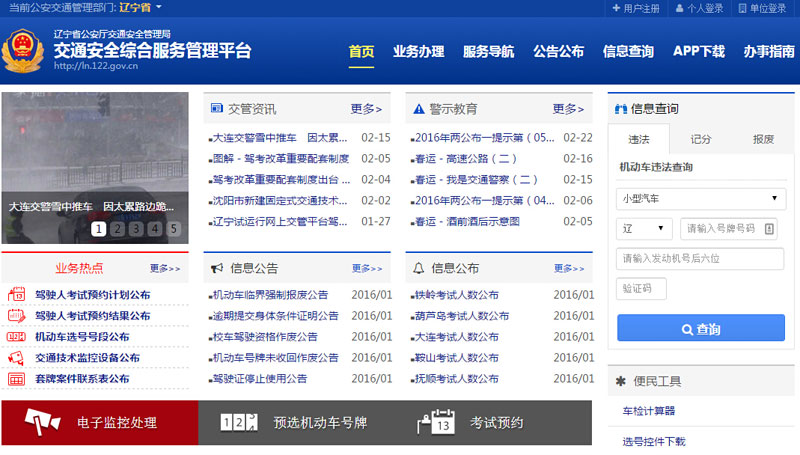Image resolution: width=800 pixels, height=455 pixels.
Task: Click 更多 in 警示教育 section
Action: pos(568,109)
